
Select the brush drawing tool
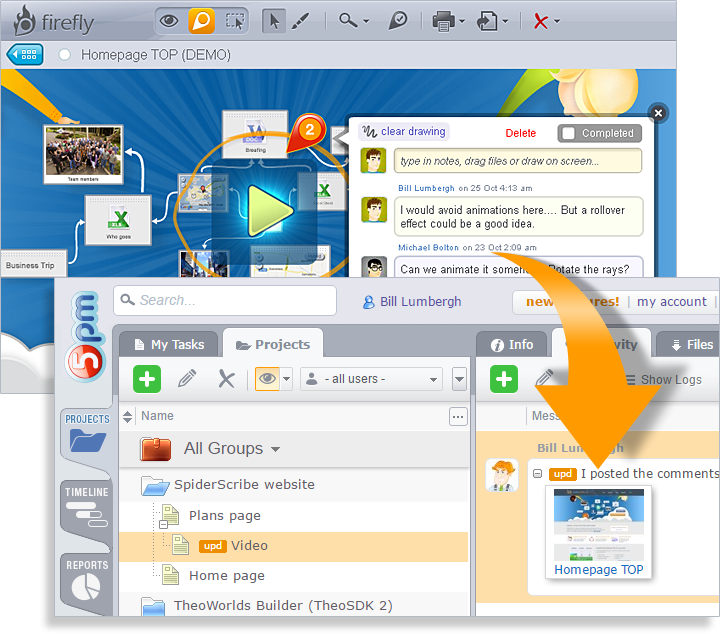click(x=299, y=21)
